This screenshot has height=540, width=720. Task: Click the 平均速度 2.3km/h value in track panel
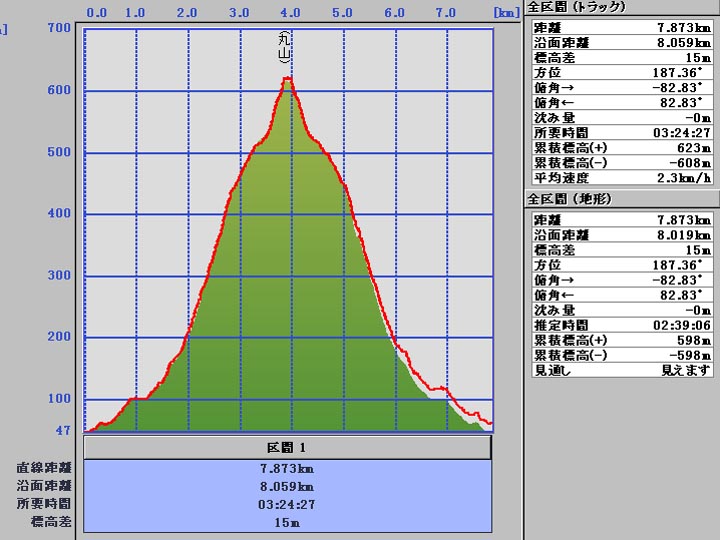(682, 179)
